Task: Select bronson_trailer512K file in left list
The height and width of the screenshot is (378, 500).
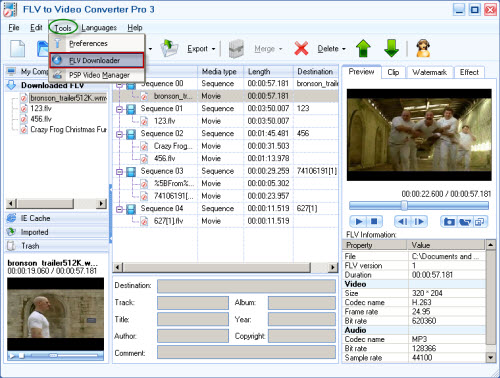Action: pyautogui.click(x=68, y=98)
